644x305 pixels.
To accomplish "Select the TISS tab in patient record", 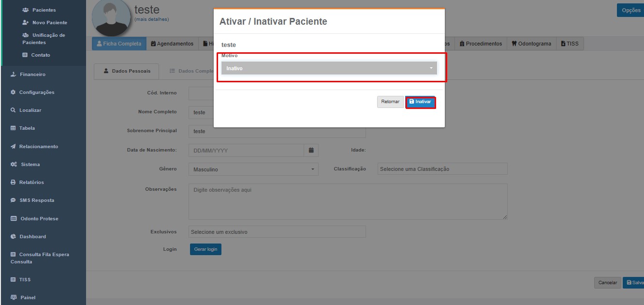I will pos(570,44).
